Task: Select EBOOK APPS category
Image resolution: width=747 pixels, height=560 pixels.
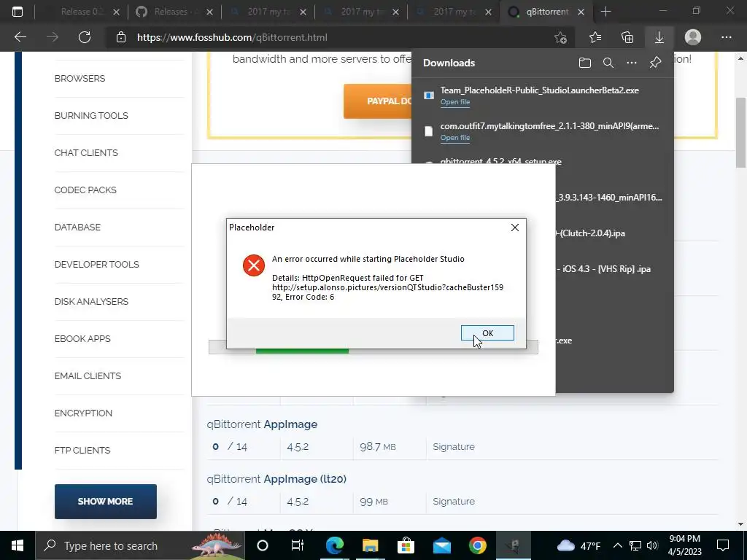Action: pos(82,338)
